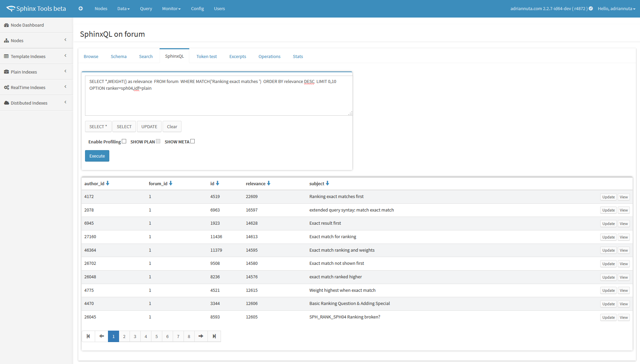Open the Excerpts tab
This screenshot has height=364, width=640.
pyautogui.click(x=238, y=56)
